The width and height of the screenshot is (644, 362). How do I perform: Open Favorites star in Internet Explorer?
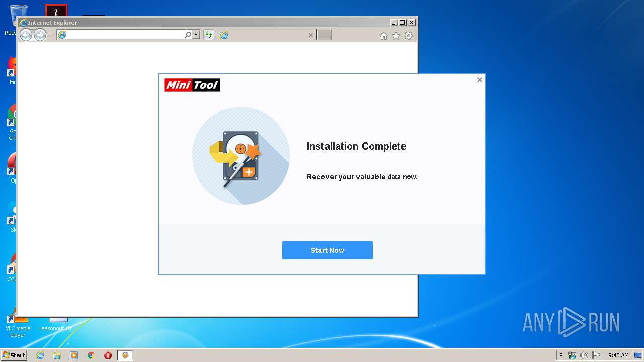pos(396,36)
